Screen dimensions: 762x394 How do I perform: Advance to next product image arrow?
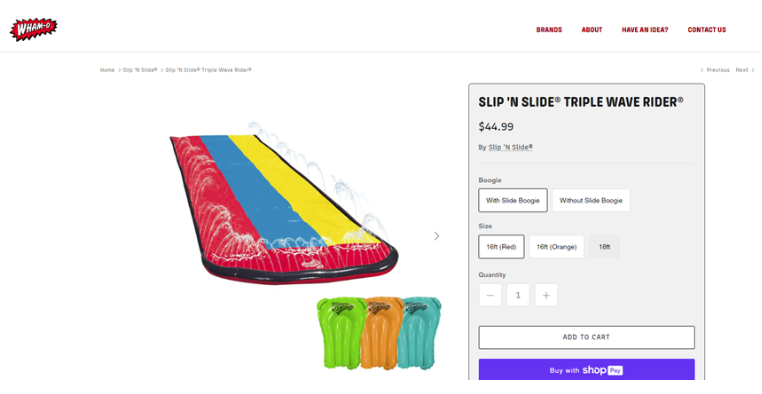pos(436,236)
